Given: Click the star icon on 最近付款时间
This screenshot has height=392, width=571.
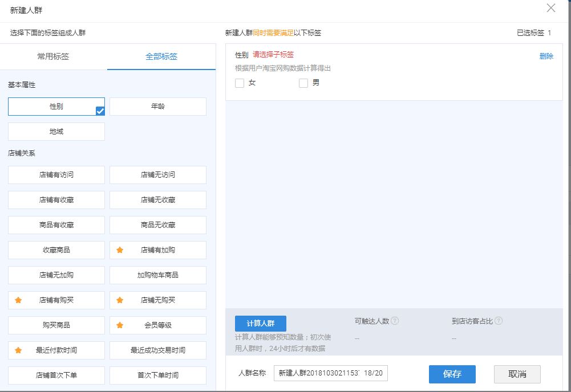Looking at the screenshot, I should click(18, 350).
